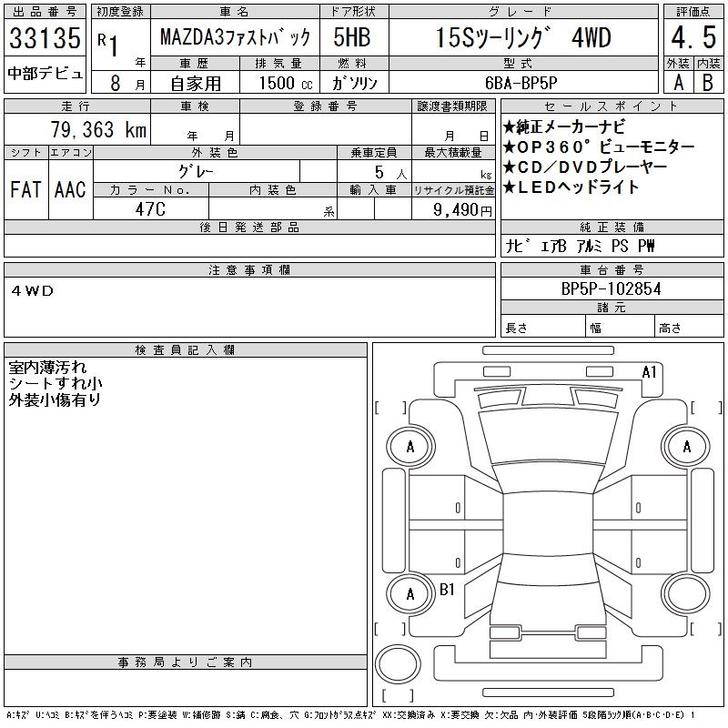The width and height of the screenshot is (728, 728).
Task: Click the 高さ dimension label
Action: pyautogui.click(x=670, y=328)
